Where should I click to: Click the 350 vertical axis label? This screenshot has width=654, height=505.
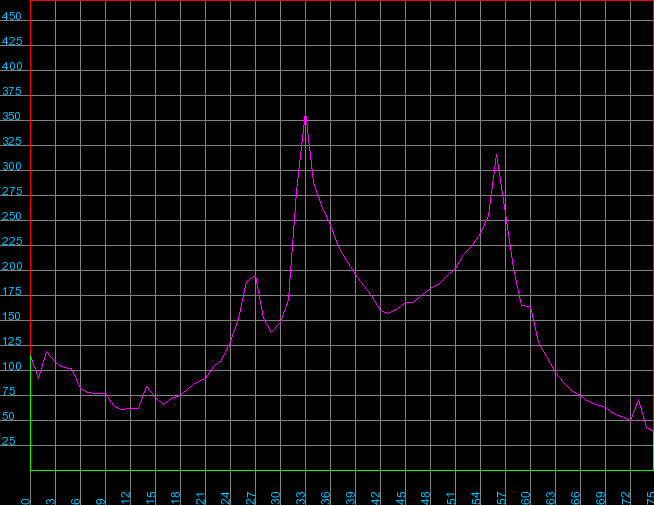tap(11, 116)
